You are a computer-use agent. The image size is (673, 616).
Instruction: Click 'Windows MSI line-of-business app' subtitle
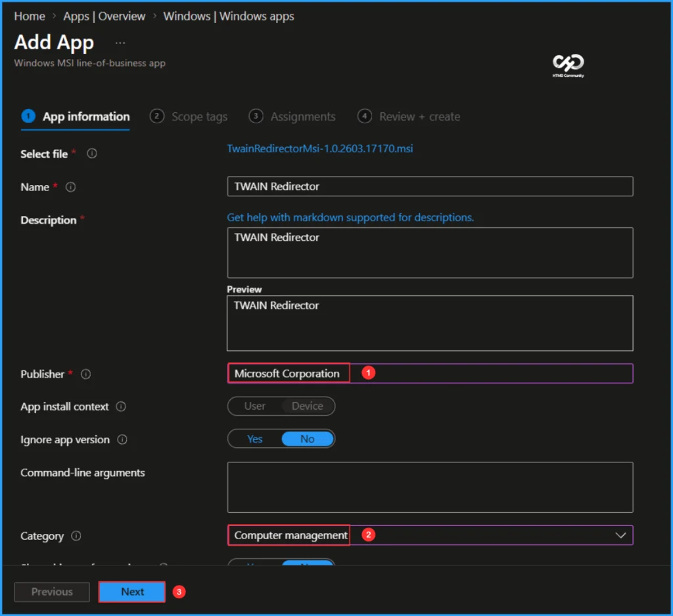point(89,63)
